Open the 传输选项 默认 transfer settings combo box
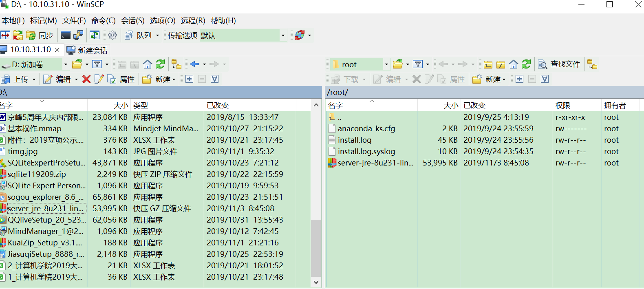 tap(243, 35)
